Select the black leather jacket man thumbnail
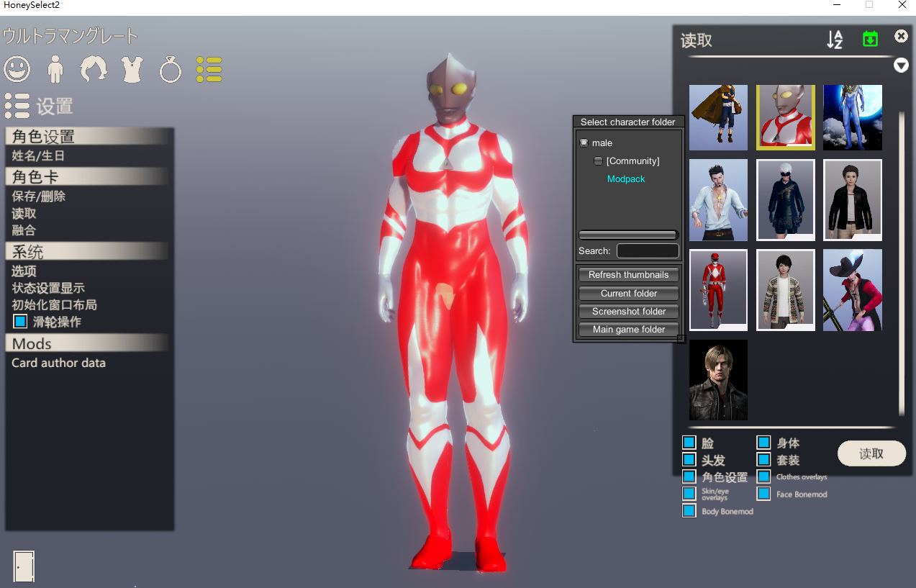Image resolution: width=916 pixels, height=588 pixels. (853, 200)
